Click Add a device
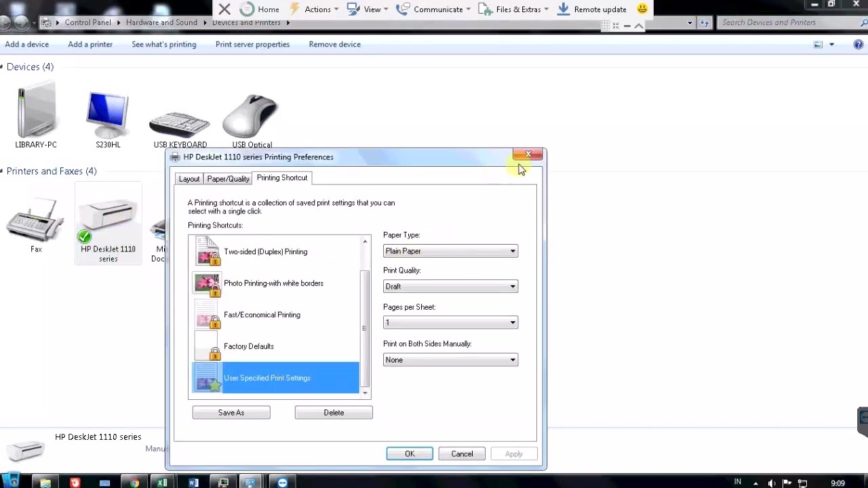Viewport: 868px width, 488px height. (x=27, y=44)
